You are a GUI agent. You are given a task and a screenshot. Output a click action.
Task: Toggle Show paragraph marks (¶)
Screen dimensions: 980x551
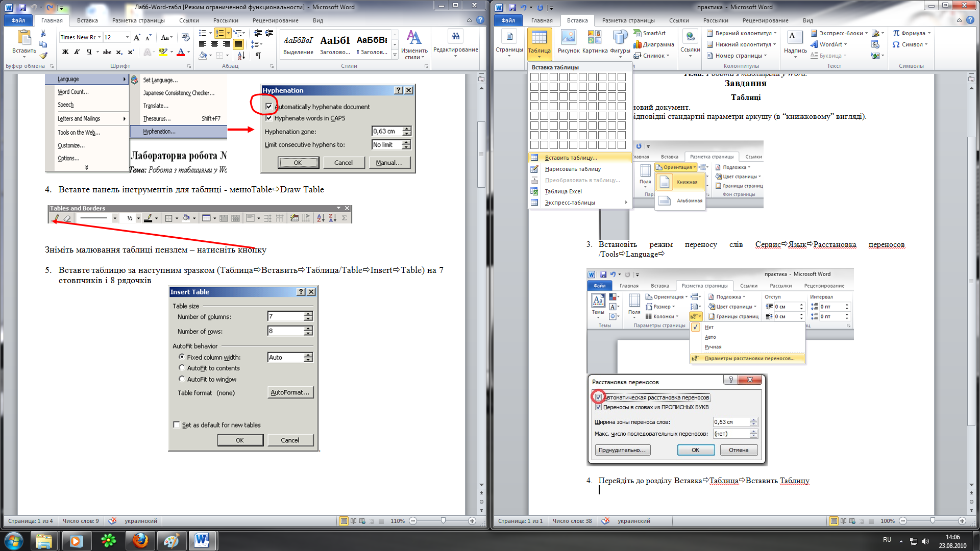click(258, 56)
